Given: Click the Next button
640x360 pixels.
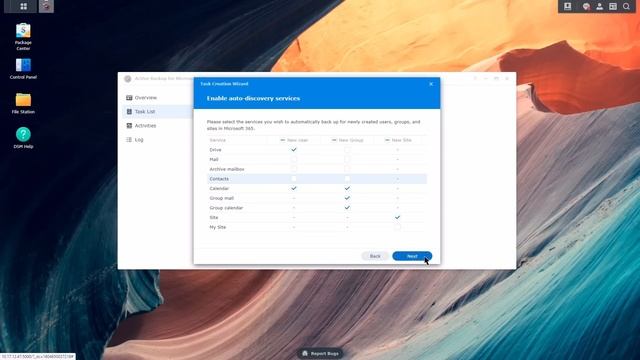Looking at the screenshot, I should pyautogui.click(x=412, y=256).
